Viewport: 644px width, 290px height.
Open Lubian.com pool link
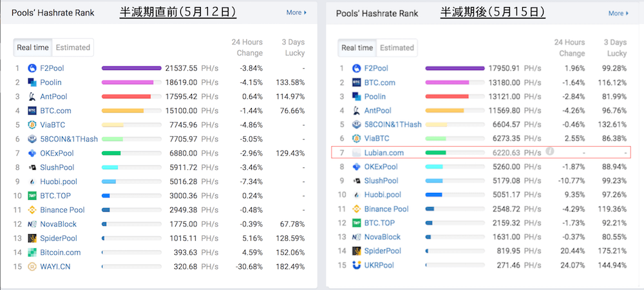coord(384,152)
